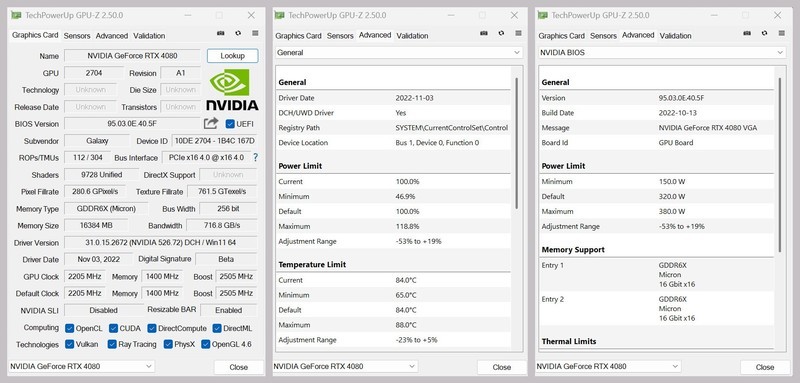This screenshot has width=800, height=383.
Task: Click scrollbar in right window's BIOS panel
Action: coord(780,165)
